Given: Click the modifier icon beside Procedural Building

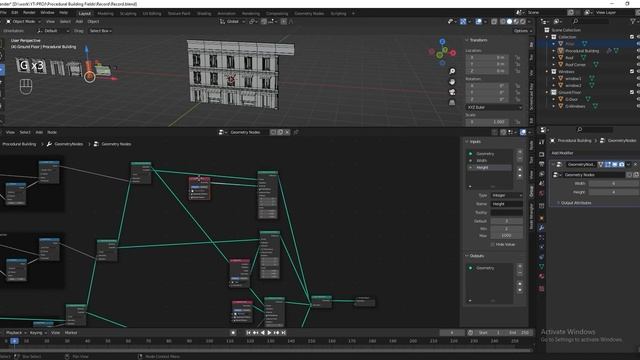Looking at the screenshot, I should coord(609,51).
